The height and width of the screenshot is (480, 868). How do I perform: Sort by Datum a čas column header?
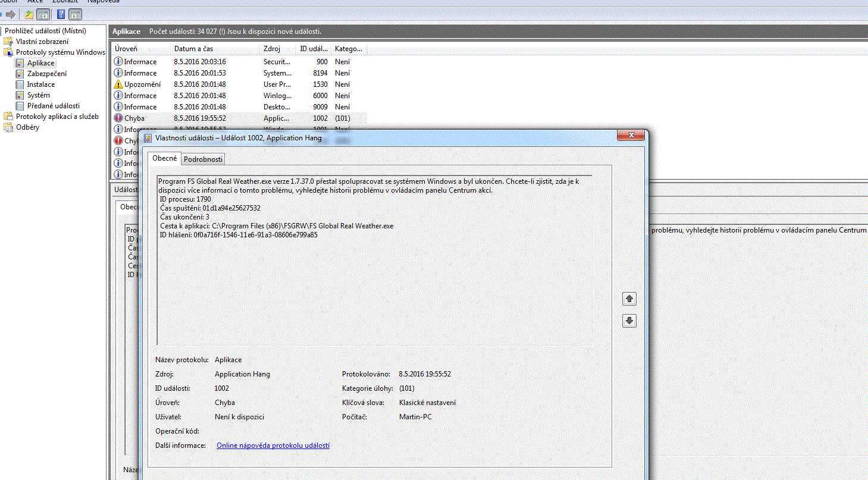click(x=215, y=49)
